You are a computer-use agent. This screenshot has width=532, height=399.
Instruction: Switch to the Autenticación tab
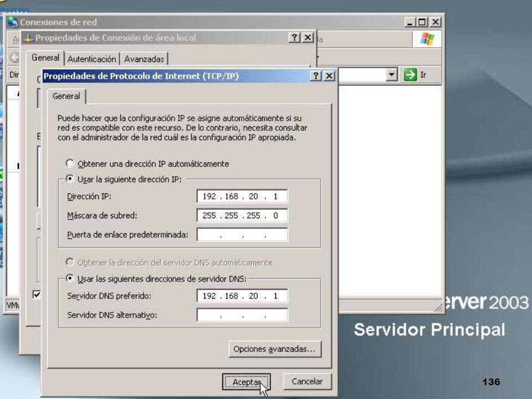click(x=91, y=59)
